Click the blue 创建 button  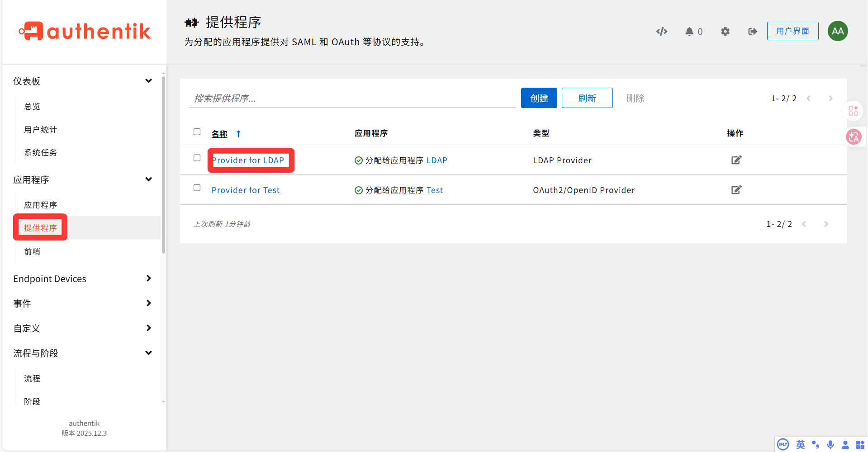tap(539, 98)
